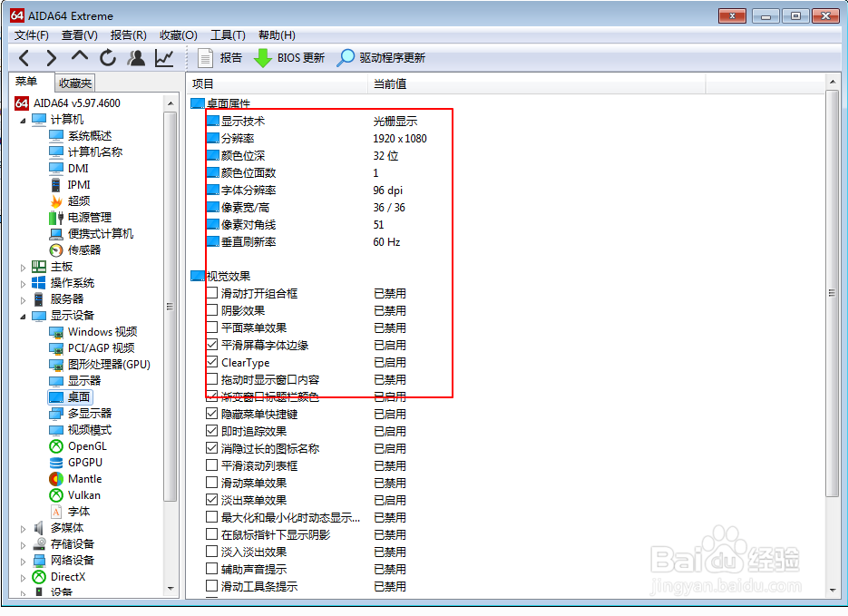Click the left tree scrollbar up arrow
Image resolution: width=848 pixels, height=616 pixels.
[171, 103]
